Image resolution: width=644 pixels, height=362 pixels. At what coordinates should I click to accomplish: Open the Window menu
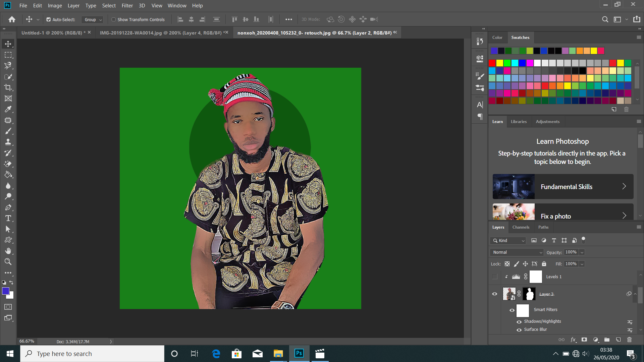(x=177, y=5)
